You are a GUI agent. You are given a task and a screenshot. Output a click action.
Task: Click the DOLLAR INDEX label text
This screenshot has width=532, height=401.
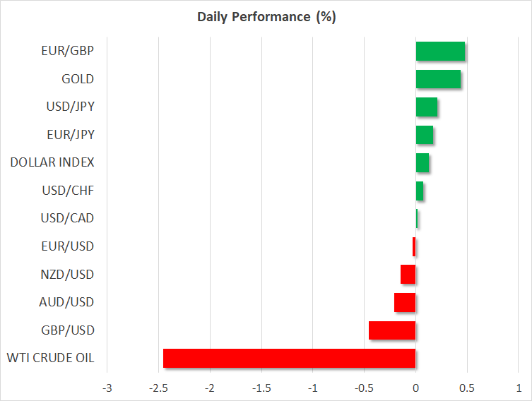[x=52, y=162]
